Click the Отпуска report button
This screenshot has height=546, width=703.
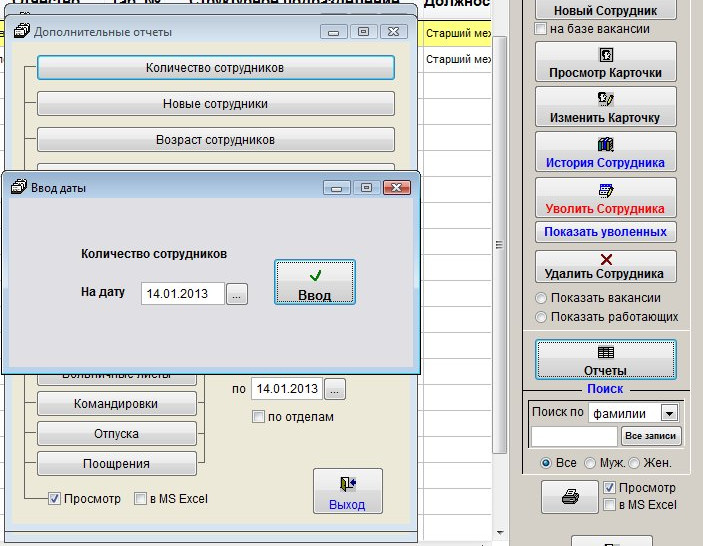tap(117, 433)
